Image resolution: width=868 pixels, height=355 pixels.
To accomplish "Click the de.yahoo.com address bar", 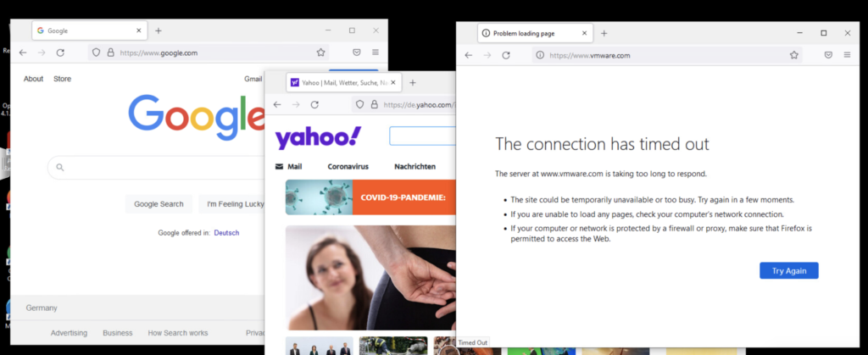I will 404,104.
